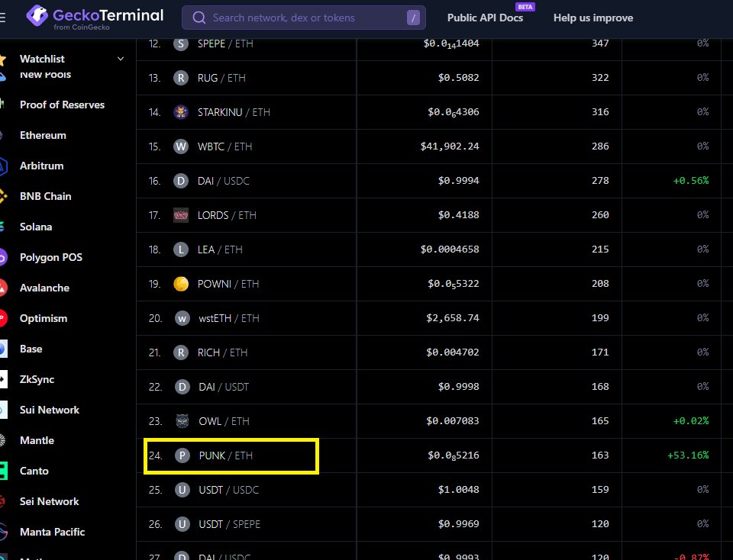Click DAI icon in DAI / USDC row 16

point(181,181)
